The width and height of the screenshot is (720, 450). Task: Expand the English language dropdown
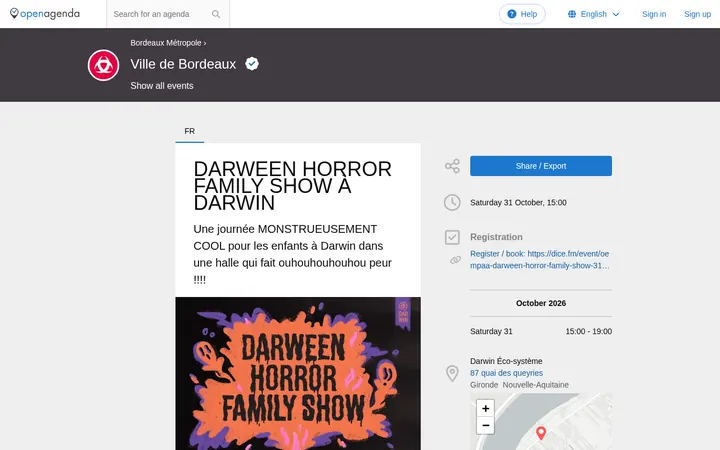click(593, 14)
